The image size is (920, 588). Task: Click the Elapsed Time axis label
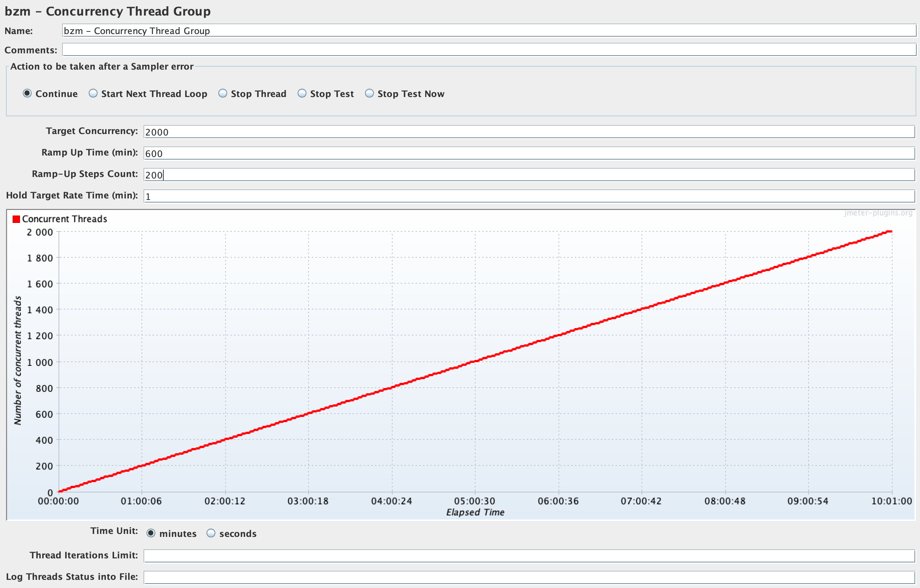click(x=475, y=512)
